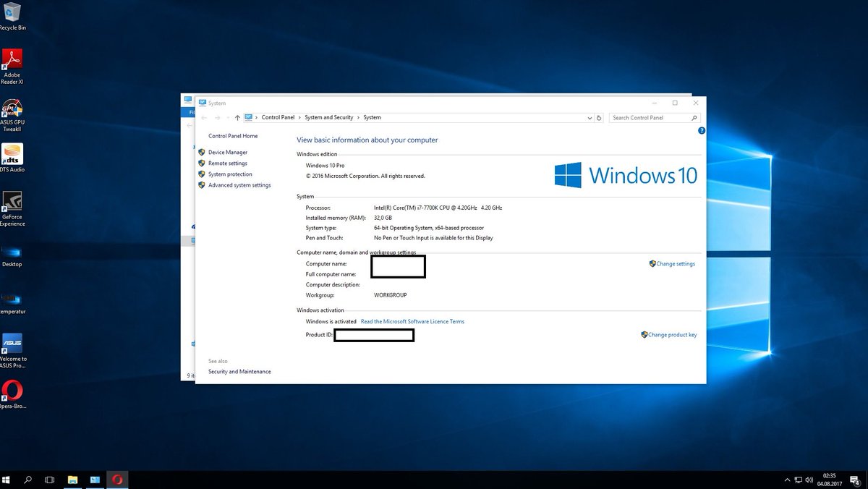The image size is (868, 489).
Task: Go back in System window
Action: point(205,117)
